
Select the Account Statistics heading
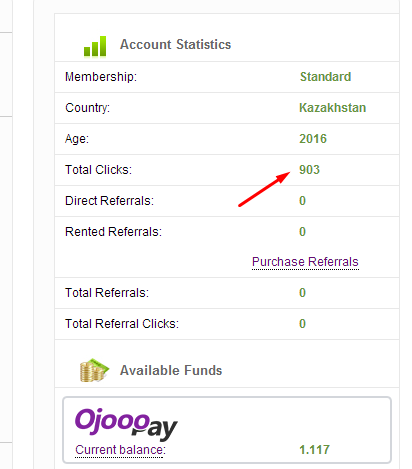(175, 44)
